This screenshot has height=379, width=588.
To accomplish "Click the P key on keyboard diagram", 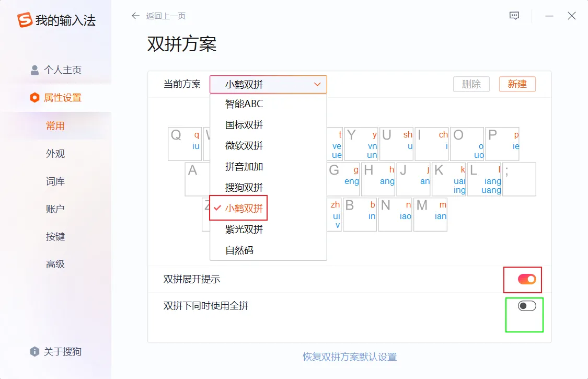I will [502, 144].
